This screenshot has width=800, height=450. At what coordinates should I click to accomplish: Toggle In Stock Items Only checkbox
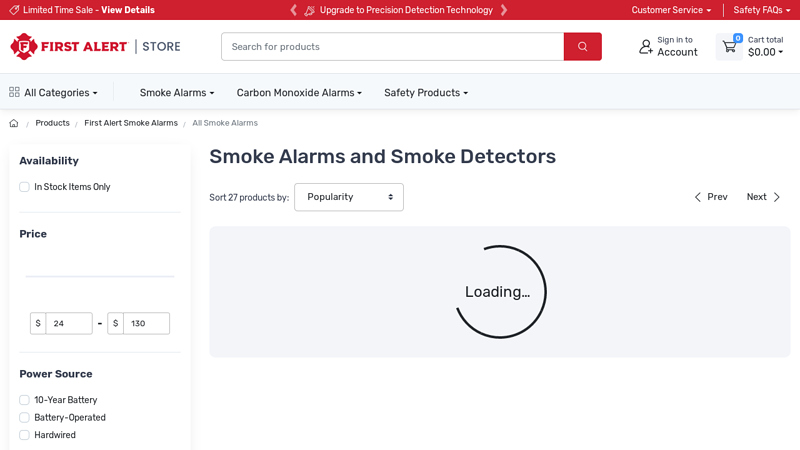24,187
